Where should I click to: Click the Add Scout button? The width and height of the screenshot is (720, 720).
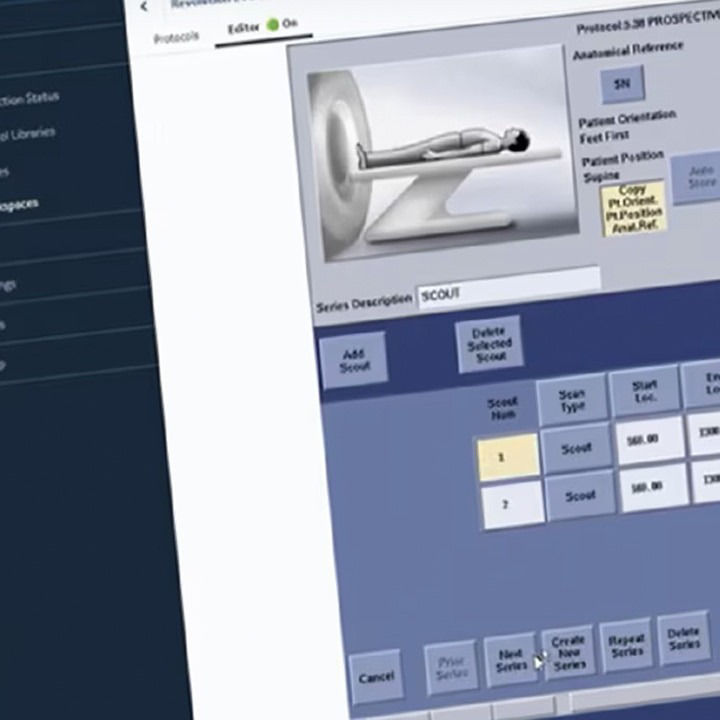tap(354, 360)
